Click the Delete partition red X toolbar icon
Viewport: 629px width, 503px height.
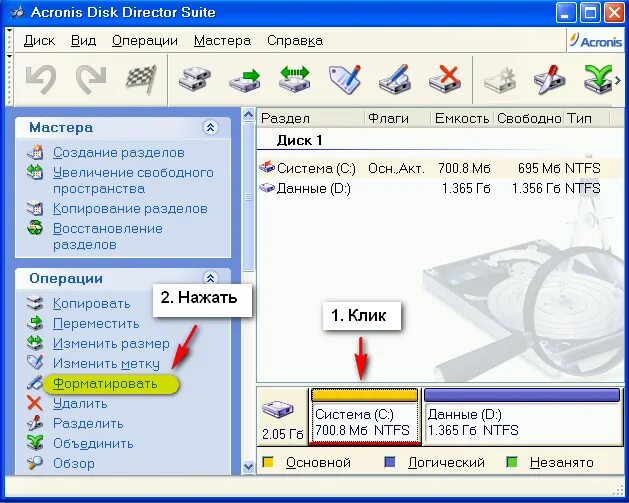(x=444, y=78)
